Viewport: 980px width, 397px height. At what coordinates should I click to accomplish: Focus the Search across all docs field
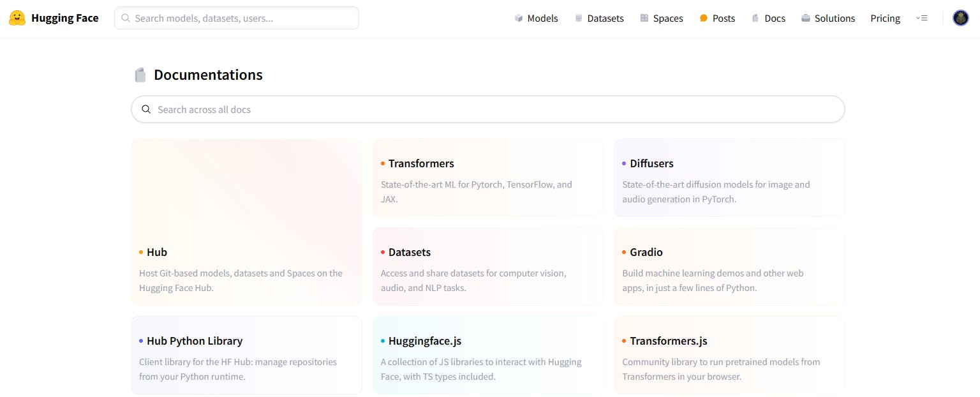pos(488,109)
